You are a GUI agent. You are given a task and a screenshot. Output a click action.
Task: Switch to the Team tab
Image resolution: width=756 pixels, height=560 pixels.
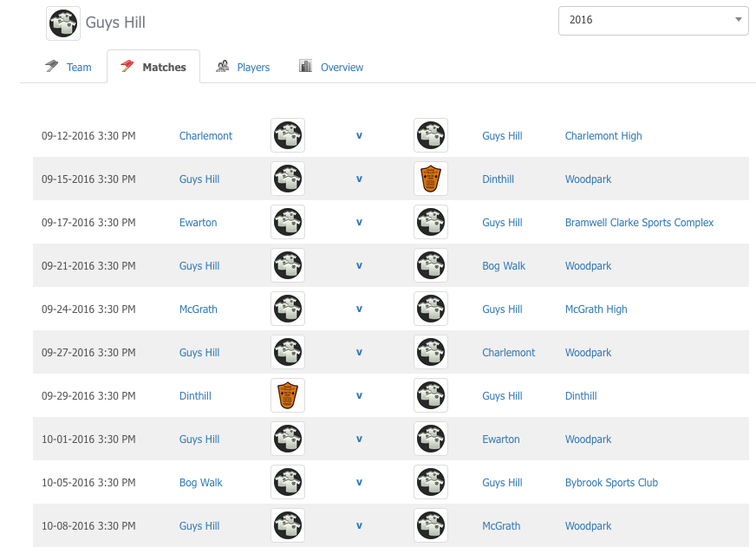pyautogui.click(x=68, y=67)
